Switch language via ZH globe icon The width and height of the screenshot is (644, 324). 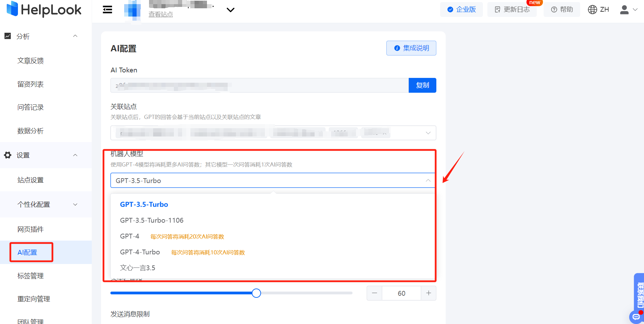[598, 9]
